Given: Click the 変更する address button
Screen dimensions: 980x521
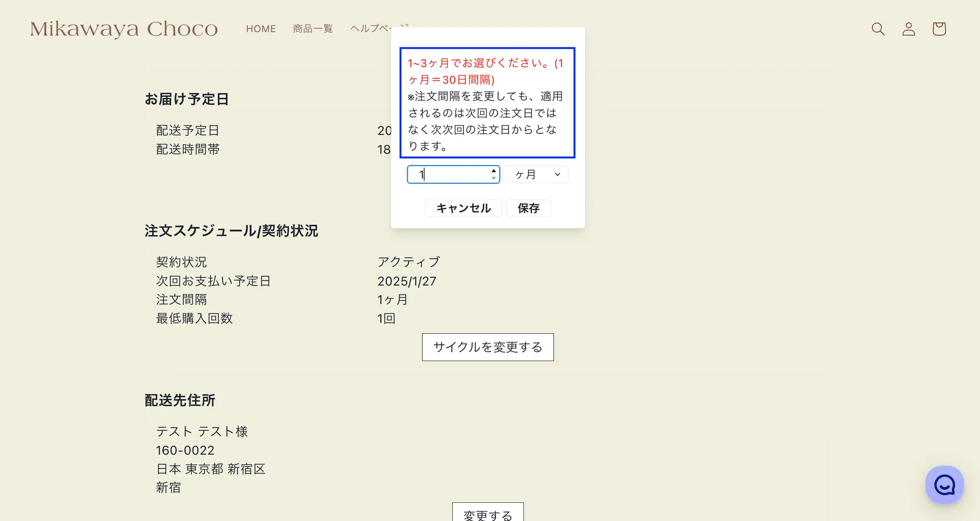Looking at the screenshot, I should click(488, 513).
